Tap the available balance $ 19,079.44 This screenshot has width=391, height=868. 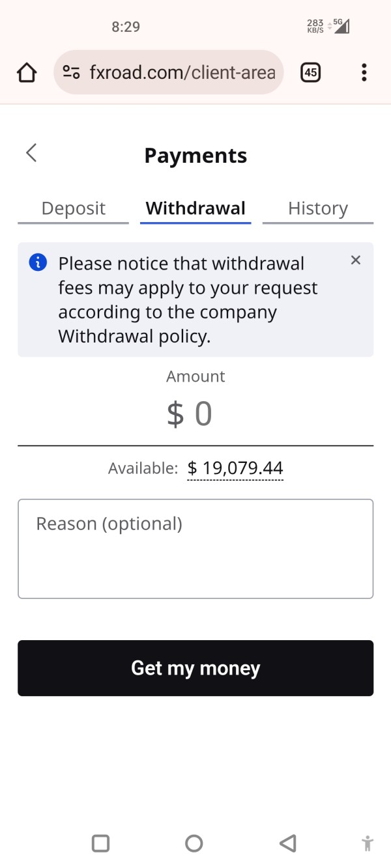click(x=235, y=468)
